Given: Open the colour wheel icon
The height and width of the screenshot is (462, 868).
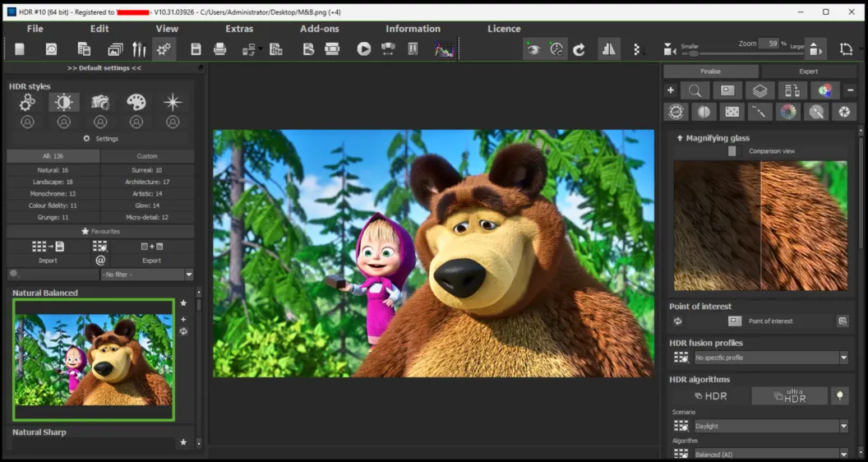Looking at the screenshot, I should click(787, 112).
